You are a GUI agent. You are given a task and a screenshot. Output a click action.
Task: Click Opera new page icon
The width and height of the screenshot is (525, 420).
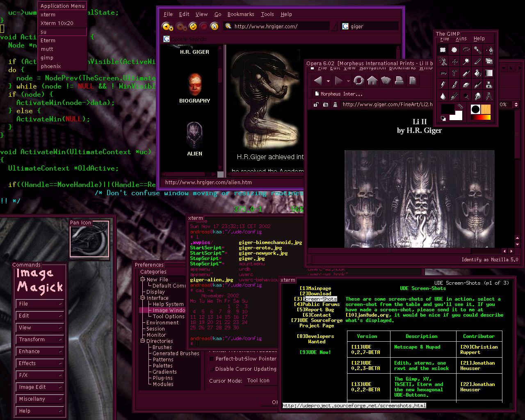[413, 80]
